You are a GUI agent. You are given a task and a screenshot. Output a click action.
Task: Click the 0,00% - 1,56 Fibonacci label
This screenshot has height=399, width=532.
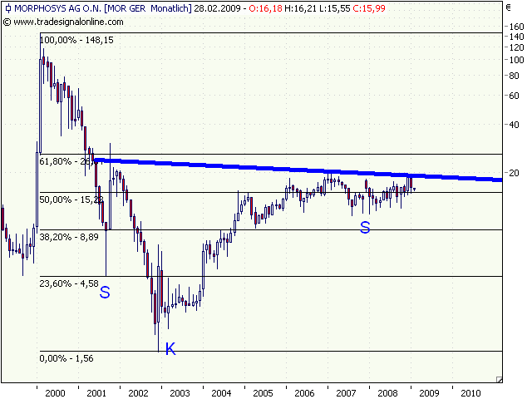coord(66,358)
